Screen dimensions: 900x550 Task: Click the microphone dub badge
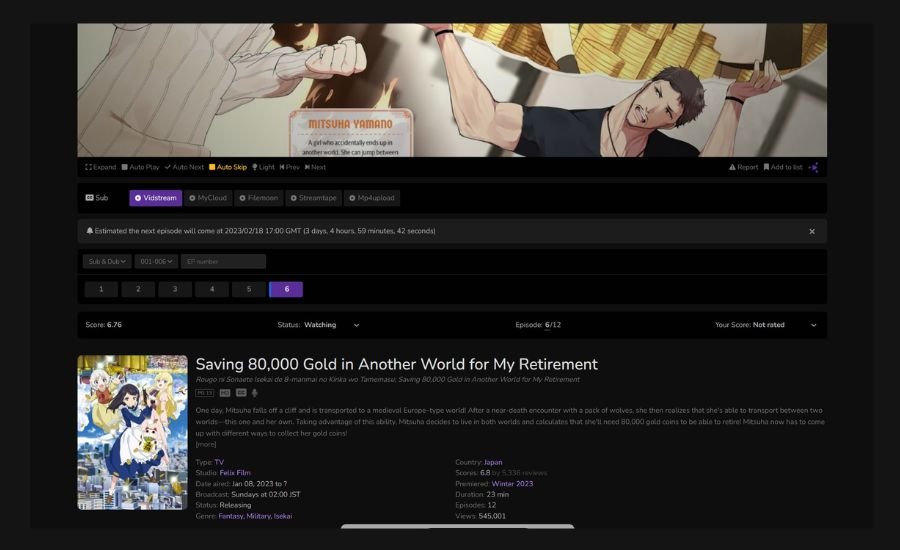(x=255, y=393)
